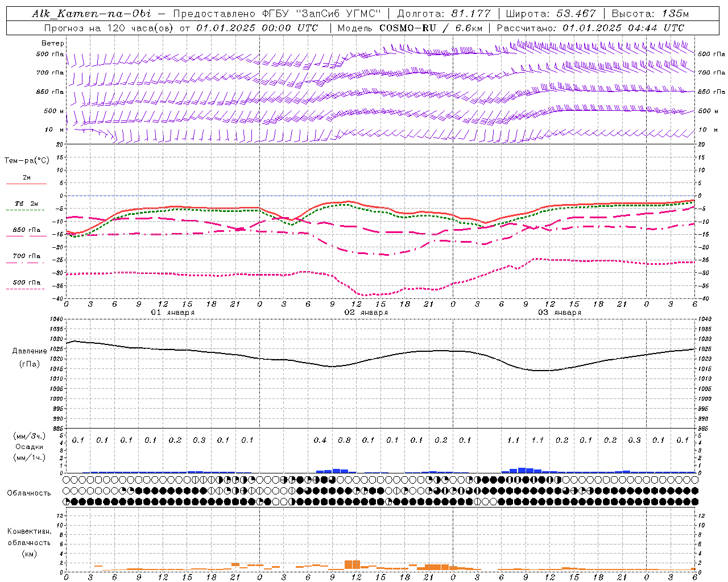Select the "Высота: 135м" header field
The height and width of the screenshot is (582, 728).
click(x=650, y=14)
